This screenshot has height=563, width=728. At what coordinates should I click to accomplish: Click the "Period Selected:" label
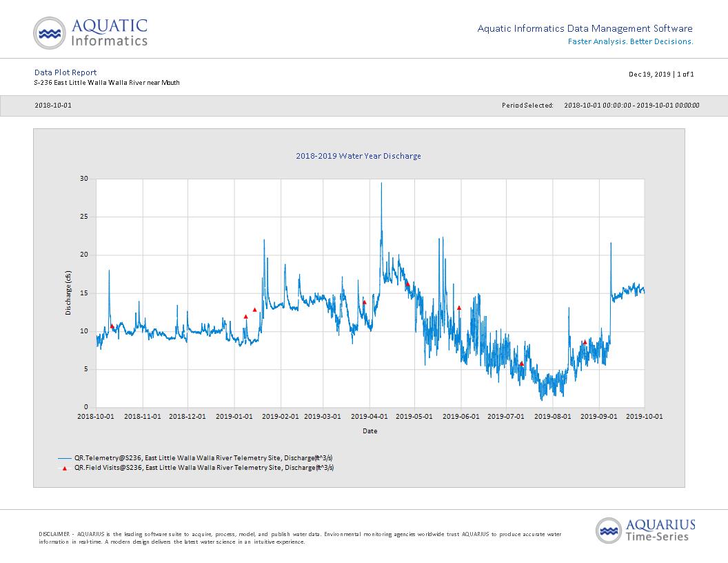tap(527, 106)
